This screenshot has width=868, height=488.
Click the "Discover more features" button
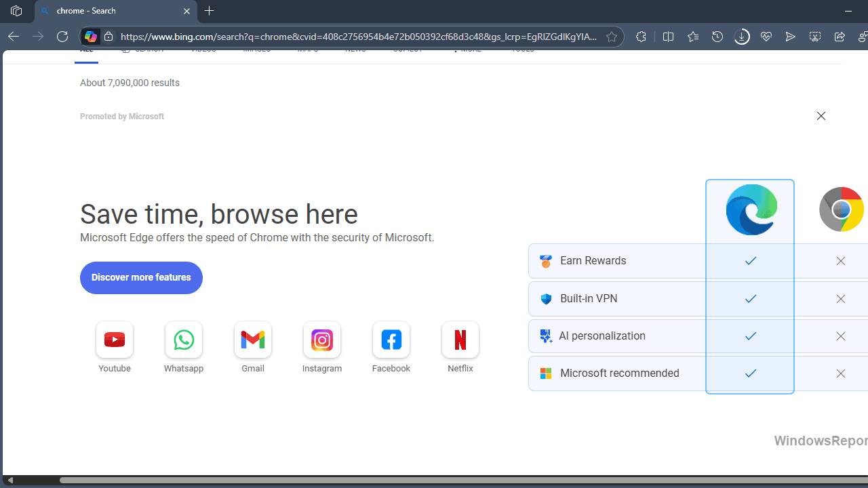tap(141, 277)
